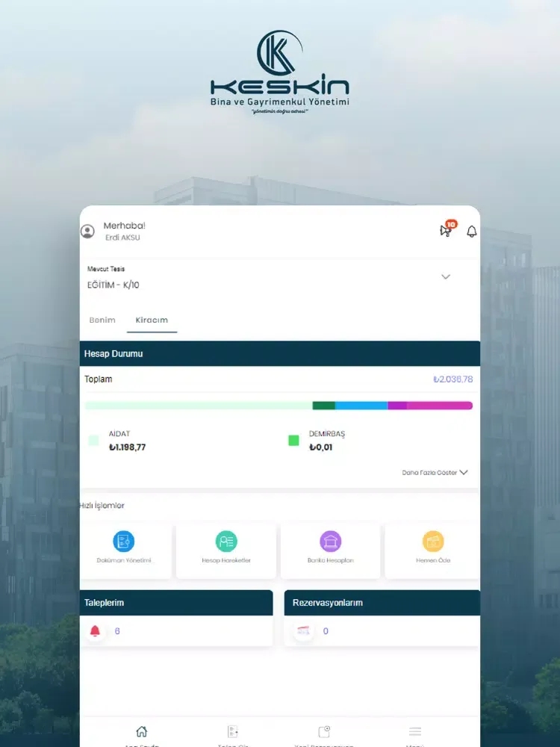This screenshot has height=747, width=560.
Task: Expand Daha Fazla Göster
Action: pyautogui.click(x=435, y=473)
